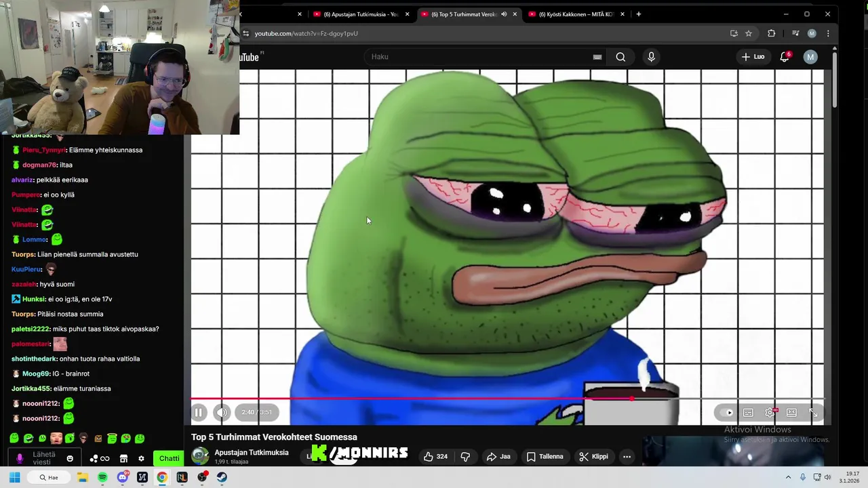The width and height of the screenshot is (868, 488).
Task: Open File Explorer from taskbar
Action: click(x=83, y=477)
